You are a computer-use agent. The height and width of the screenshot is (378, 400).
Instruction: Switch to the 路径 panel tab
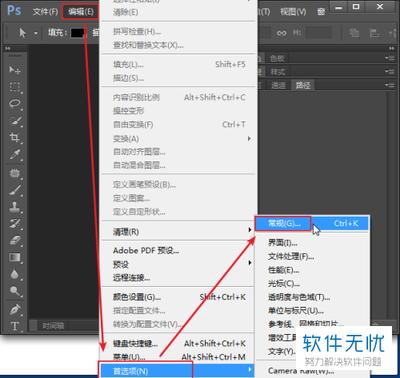pyautogui.click(x=303, y=85)
